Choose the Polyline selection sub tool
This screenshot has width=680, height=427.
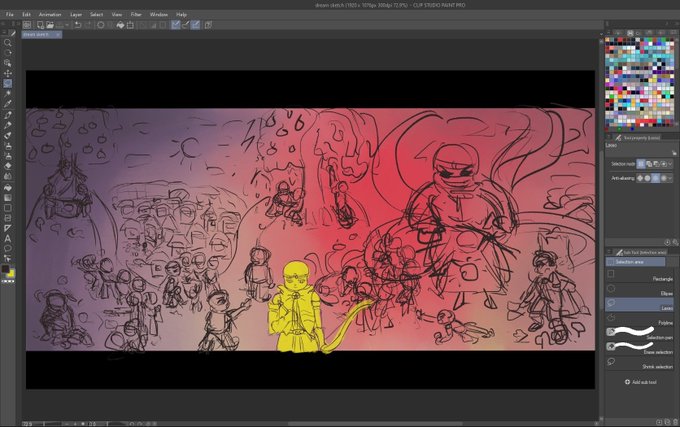coord(639,318)
